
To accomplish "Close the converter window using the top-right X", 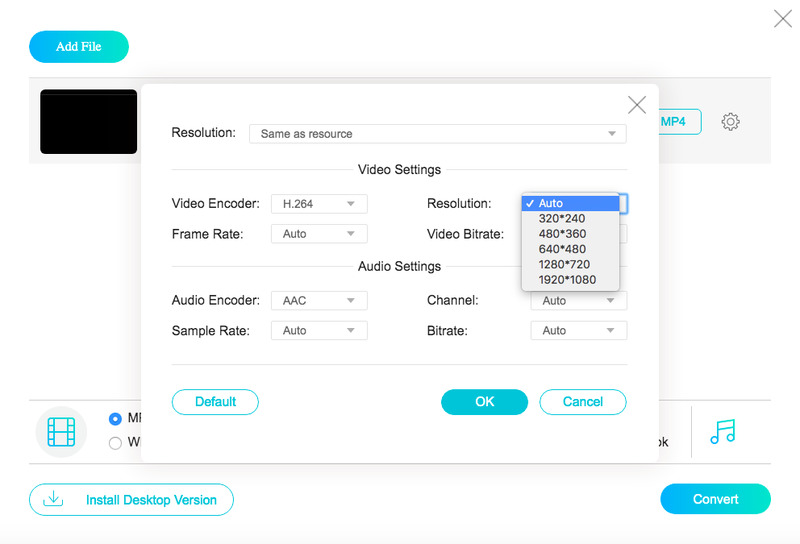I will [x=782, y=18].
